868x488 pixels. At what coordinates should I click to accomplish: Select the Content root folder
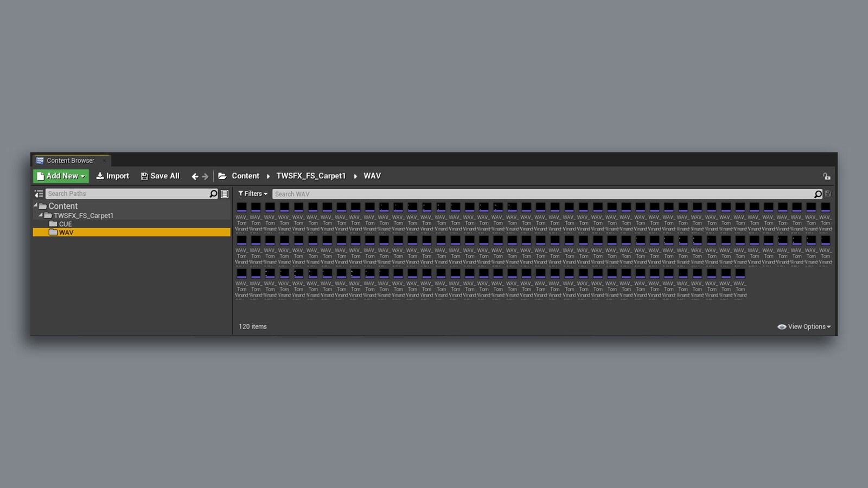pos(63,206)
